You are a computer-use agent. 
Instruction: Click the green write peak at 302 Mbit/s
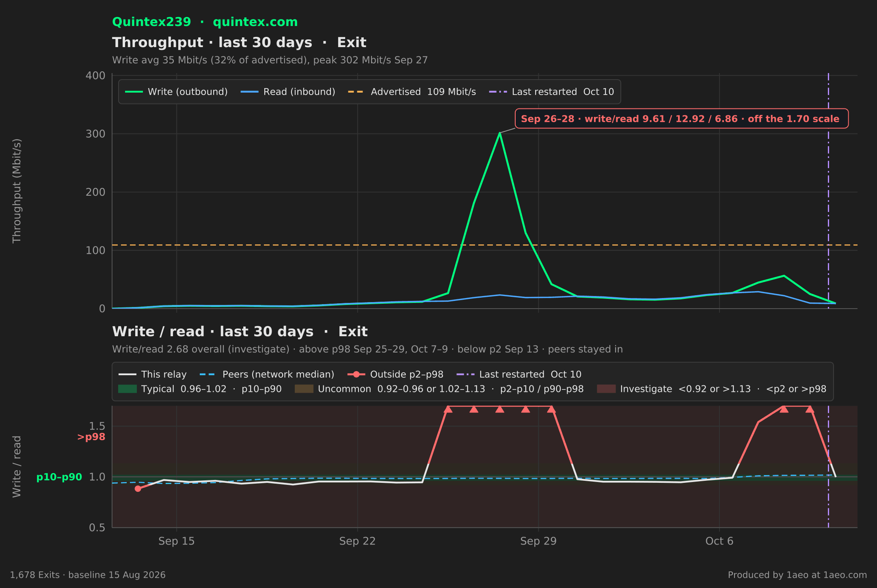pyautogui.click(x=499, y=133)
